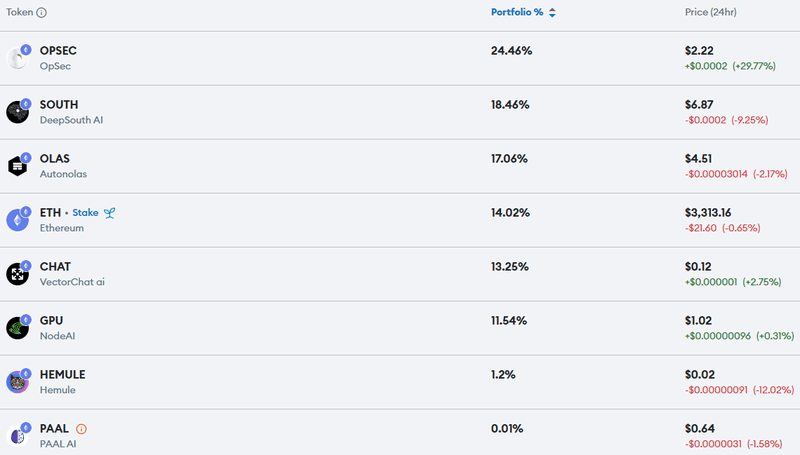Click the Portfolio % column header
Image resolution: width=800 pixels, height=455 pixels.
coord(517,12)
